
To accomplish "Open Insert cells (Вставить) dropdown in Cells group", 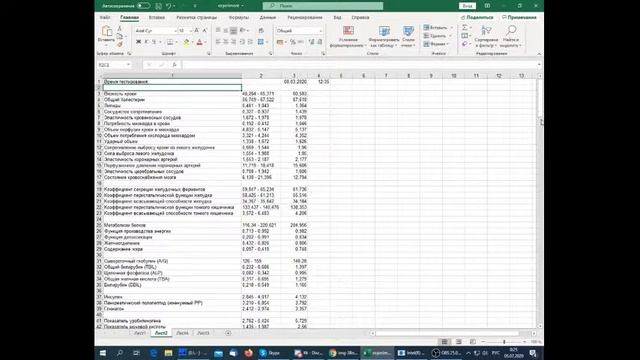I will tap(438, 28).
